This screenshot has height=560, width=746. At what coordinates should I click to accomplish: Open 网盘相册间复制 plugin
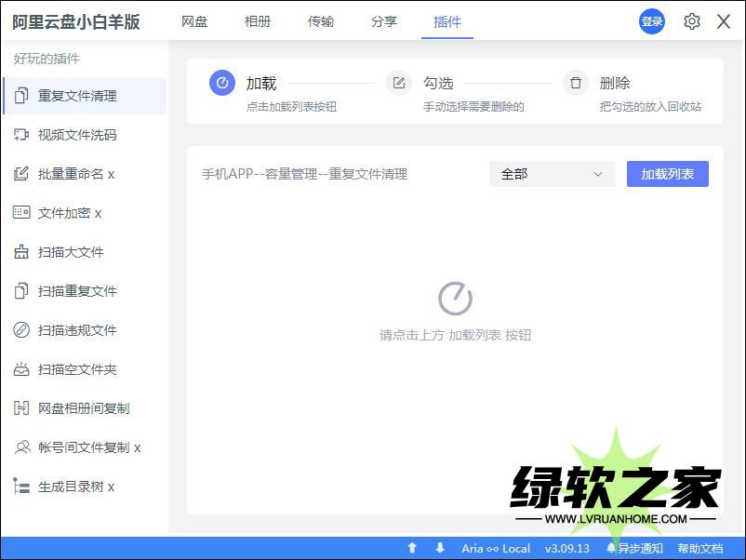coord(84,408)
